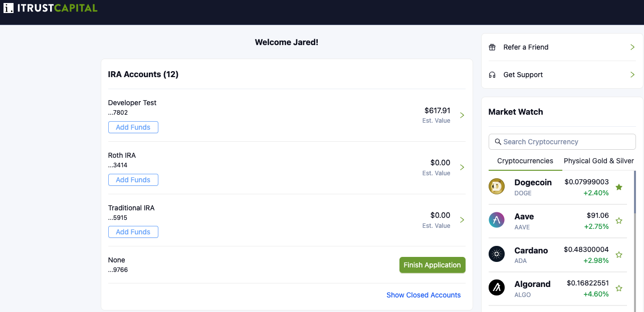This screenshot has height=312, width=644.
Task: Select the Cryptocurrencies tab
Action: pyautogui.click(x=525, y=161)
